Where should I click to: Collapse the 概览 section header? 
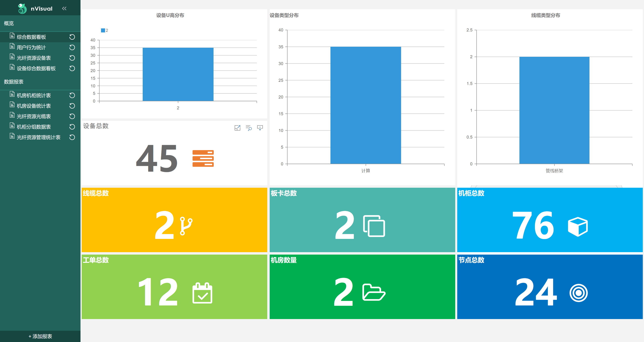(x=9, y=23)
